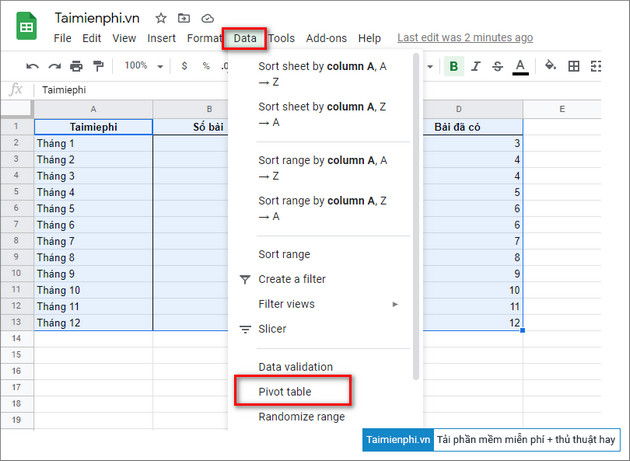Toggle bold formatting
The width and height of the screenshot is (630, 461).
click(x=454, y=66)
